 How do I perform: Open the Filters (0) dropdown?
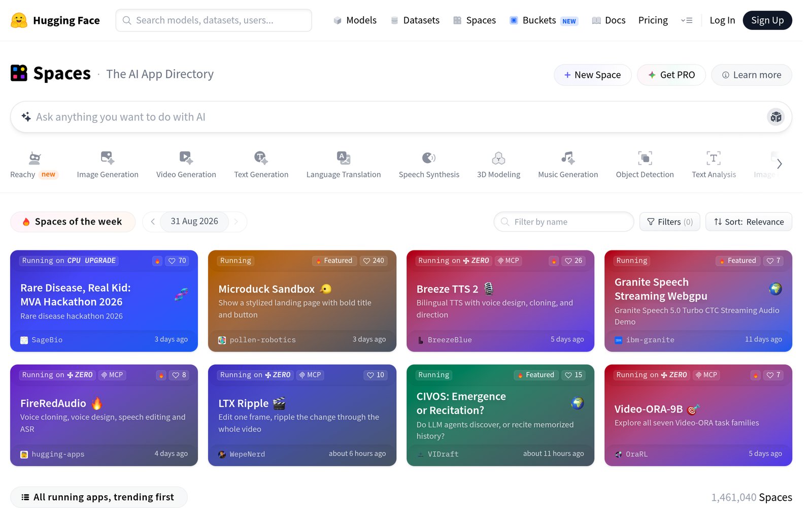click(670, 221)
